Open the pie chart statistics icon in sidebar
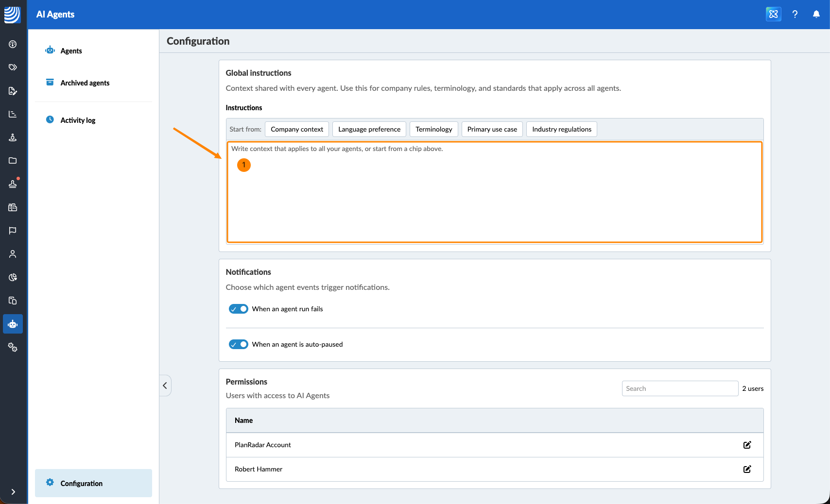830x504 pixels. pos(13,277)
